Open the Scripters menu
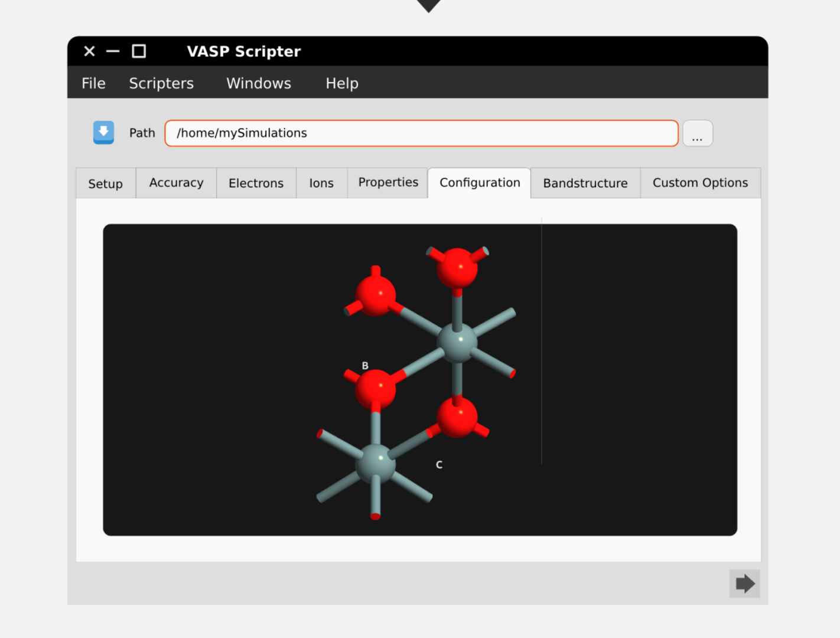The width and height of the screenshot is (840, 638). tap(161, 83)
